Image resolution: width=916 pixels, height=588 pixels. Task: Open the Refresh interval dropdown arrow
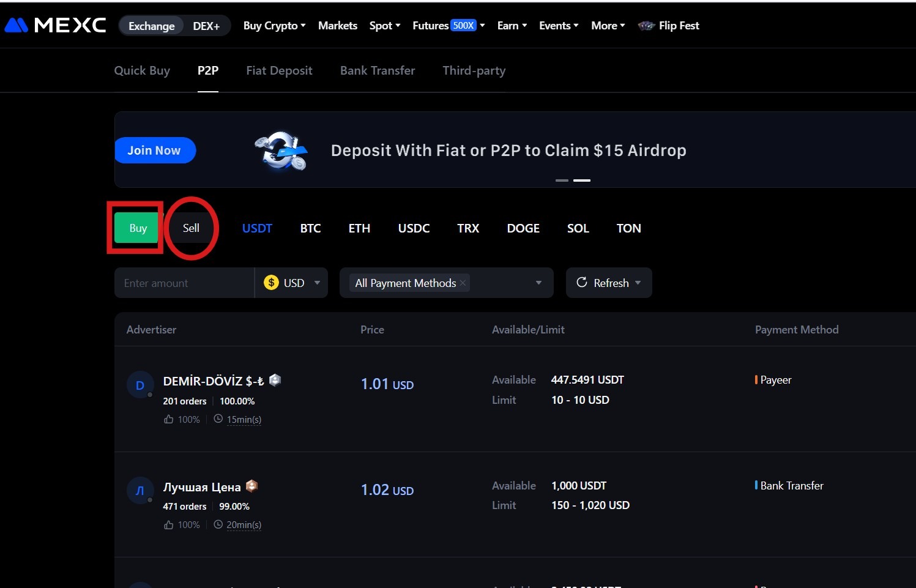point(638,283)
